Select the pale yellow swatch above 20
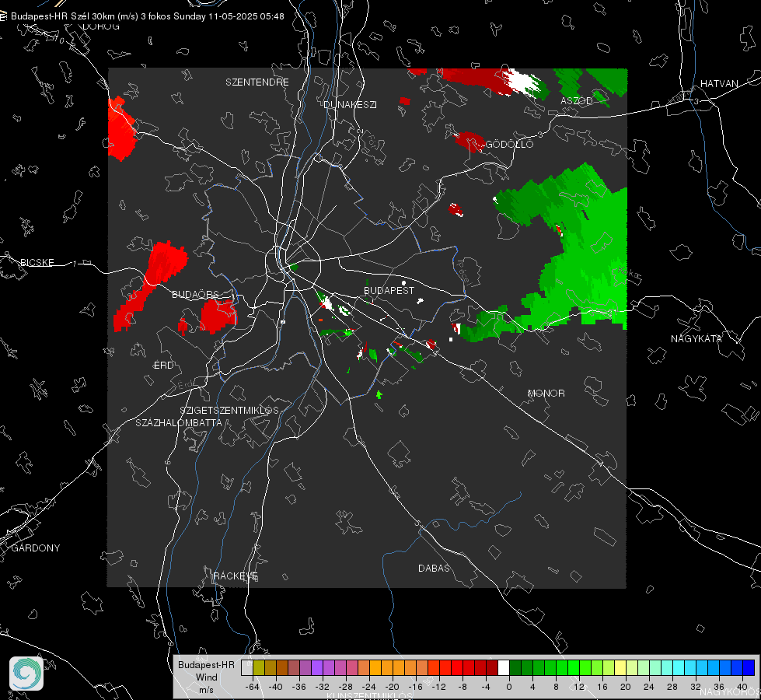Screen dimensions: 761x700 pyautogui.click(x=620, y=668)
